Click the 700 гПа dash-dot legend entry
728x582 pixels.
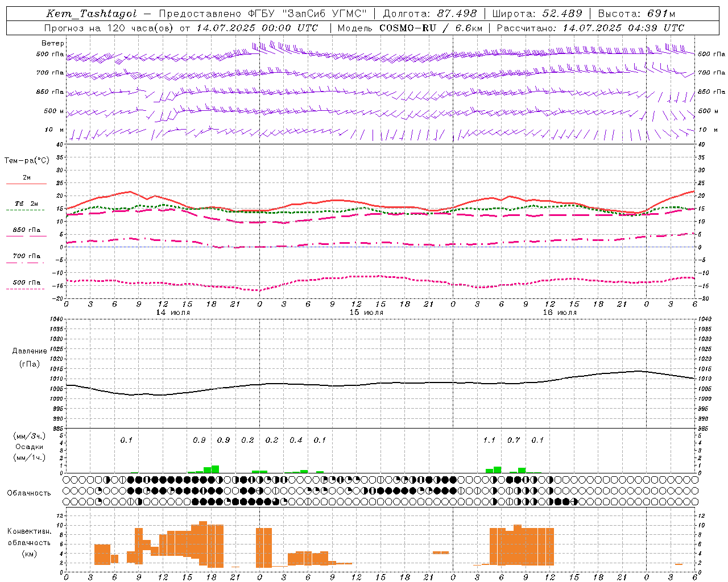pos(26,256)
